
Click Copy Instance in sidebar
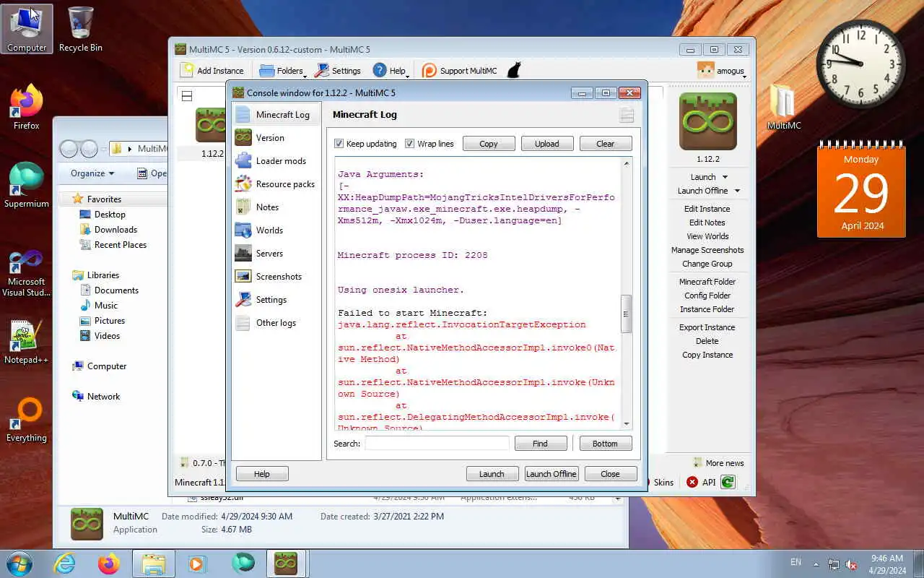[x=707, y=355]
